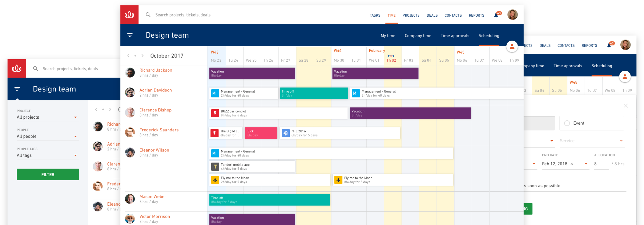Open the End date dropdown arrow

[x=586, y=164]
